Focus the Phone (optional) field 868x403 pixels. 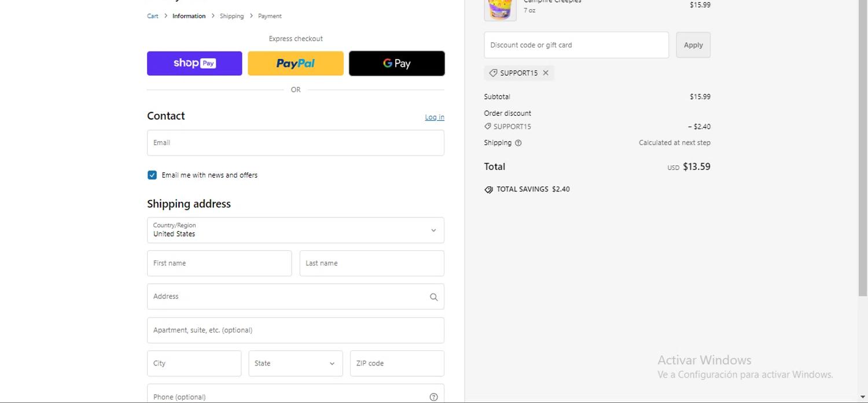point(296,394)
